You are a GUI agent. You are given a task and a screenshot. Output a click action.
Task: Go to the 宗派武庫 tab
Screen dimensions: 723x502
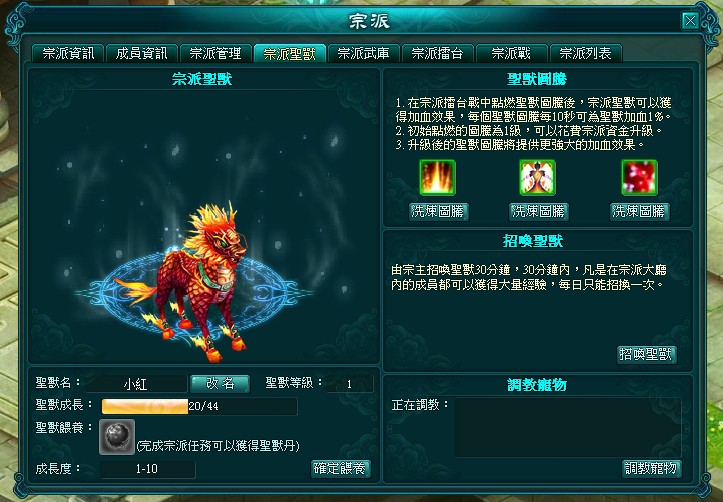click(363, 53)
